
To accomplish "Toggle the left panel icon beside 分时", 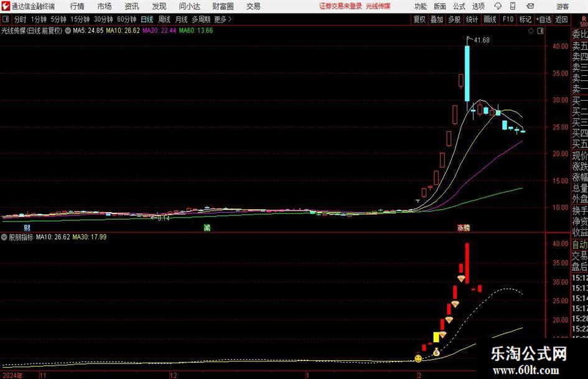I will coord(6,19).
